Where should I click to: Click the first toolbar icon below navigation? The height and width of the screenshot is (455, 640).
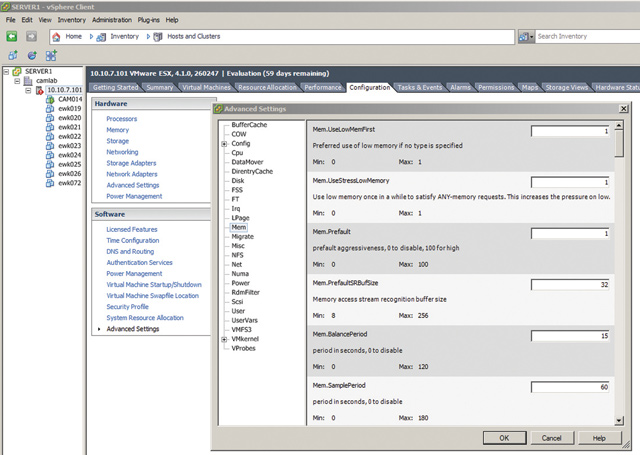point(13,55)
